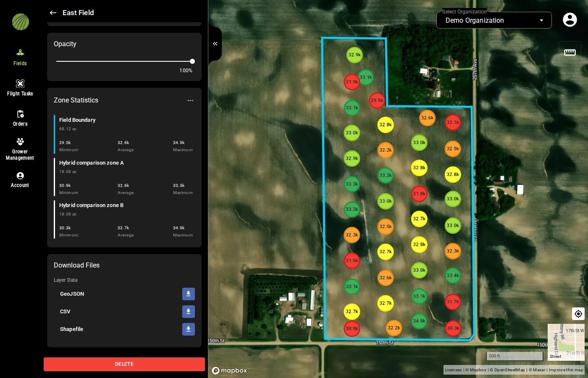Click the Maxar attribution link

537,370
